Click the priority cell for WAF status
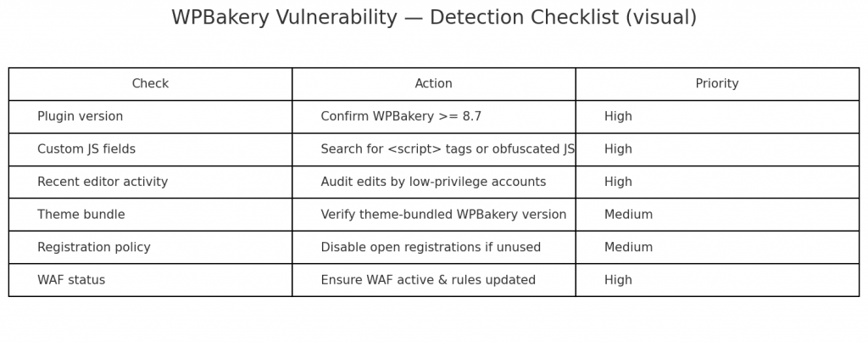 [618, 280]
